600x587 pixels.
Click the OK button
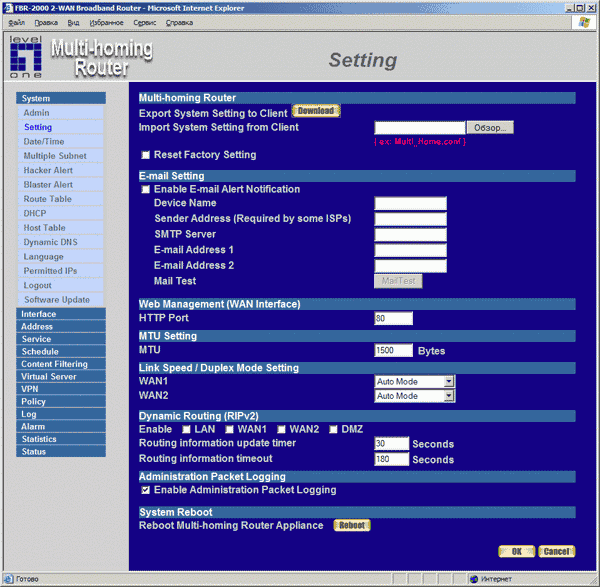click(516, 551)
